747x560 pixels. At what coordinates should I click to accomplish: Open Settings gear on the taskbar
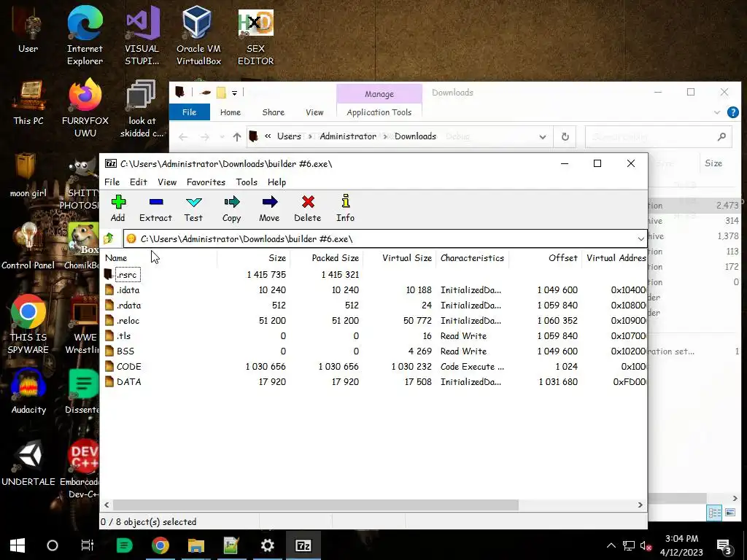(x=267, y=545)
